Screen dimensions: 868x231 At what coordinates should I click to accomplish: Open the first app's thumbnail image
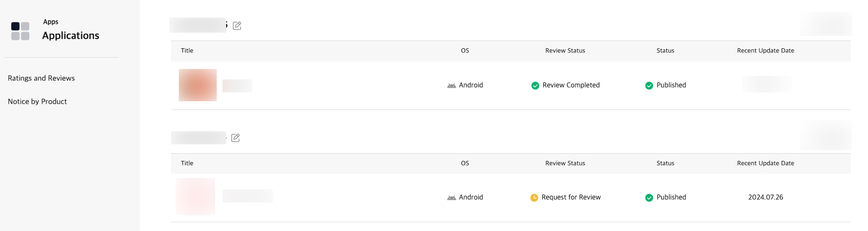click(x=198, y=85)
